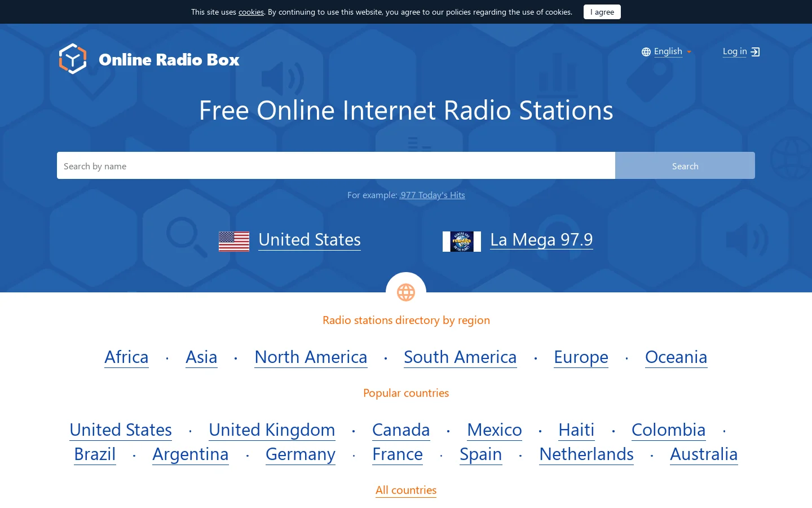Open United States under Popular countries
The height and width of the screenshot is (508, 812).
121,430
